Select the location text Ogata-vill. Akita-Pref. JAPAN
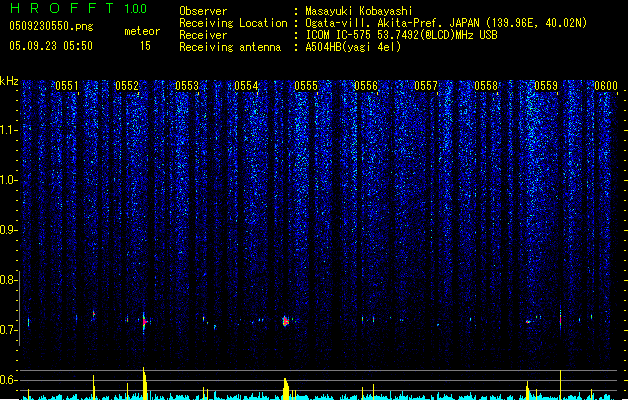The image size is (629, 400). tap(392, 23)
